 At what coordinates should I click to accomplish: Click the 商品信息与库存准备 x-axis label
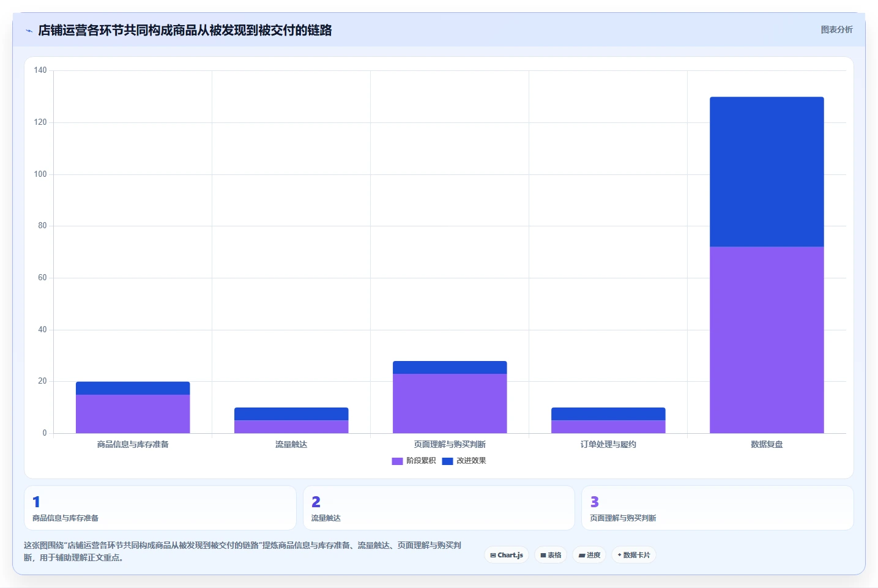click(133, 444)
